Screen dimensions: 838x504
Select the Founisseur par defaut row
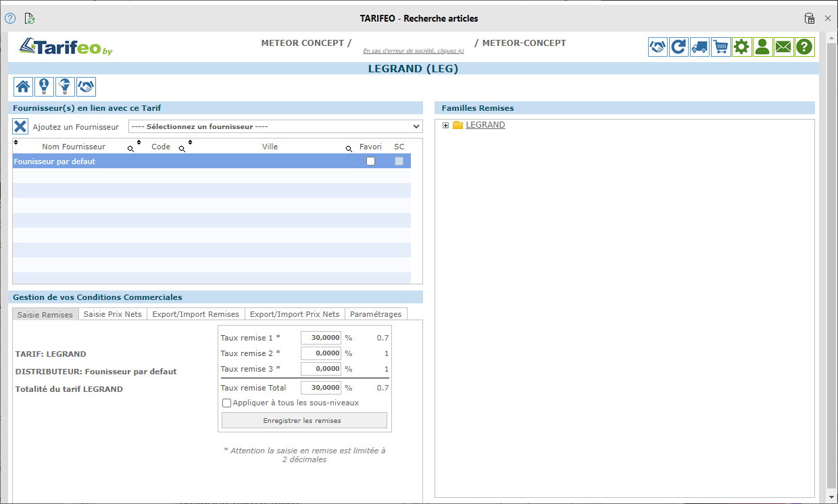coord(212,161)
